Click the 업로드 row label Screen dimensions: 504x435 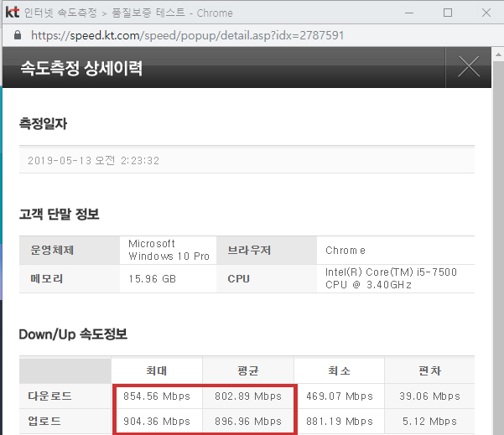44,421
